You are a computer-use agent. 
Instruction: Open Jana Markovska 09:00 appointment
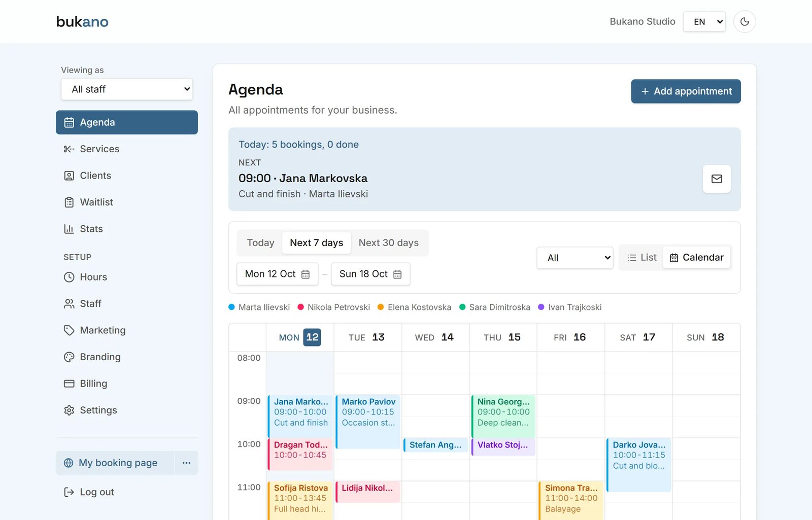click(x=300, y=416)
